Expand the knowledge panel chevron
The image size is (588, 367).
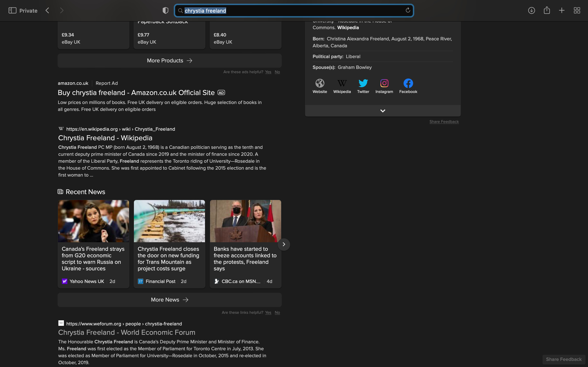click(383, 111)
